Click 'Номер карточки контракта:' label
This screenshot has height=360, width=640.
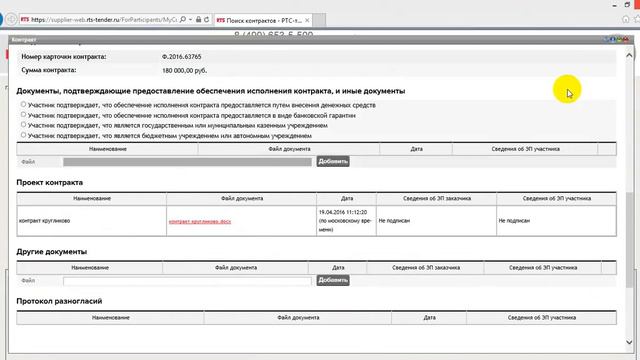[x=64, y=57]
